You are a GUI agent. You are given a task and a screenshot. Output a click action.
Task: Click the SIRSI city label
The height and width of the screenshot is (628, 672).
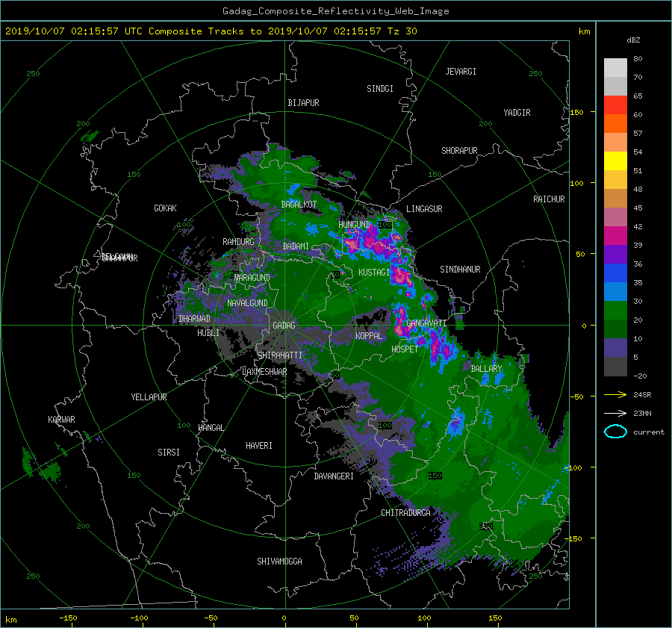click(169, 453)
